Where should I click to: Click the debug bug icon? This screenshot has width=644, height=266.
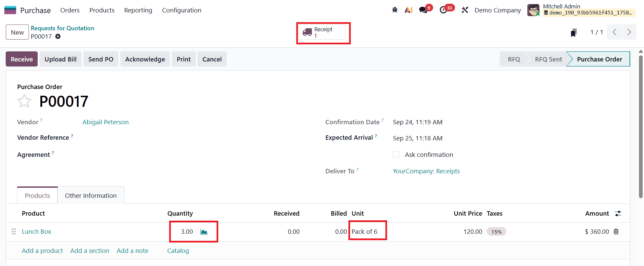point(395,10)
